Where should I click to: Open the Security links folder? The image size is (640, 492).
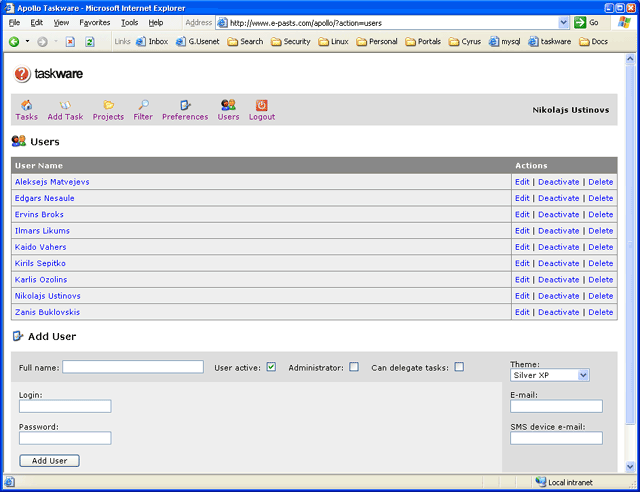pos(291,42)
